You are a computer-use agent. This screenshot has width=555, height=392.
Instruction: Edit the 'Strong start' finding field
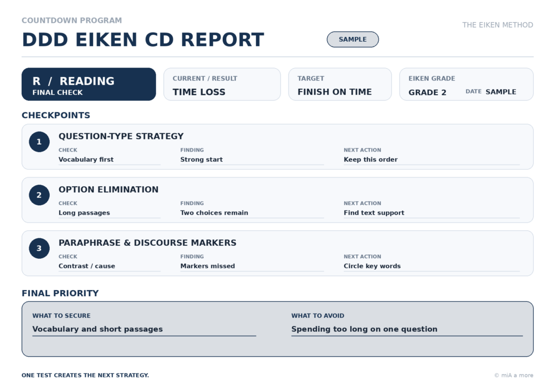click(252, 160)
